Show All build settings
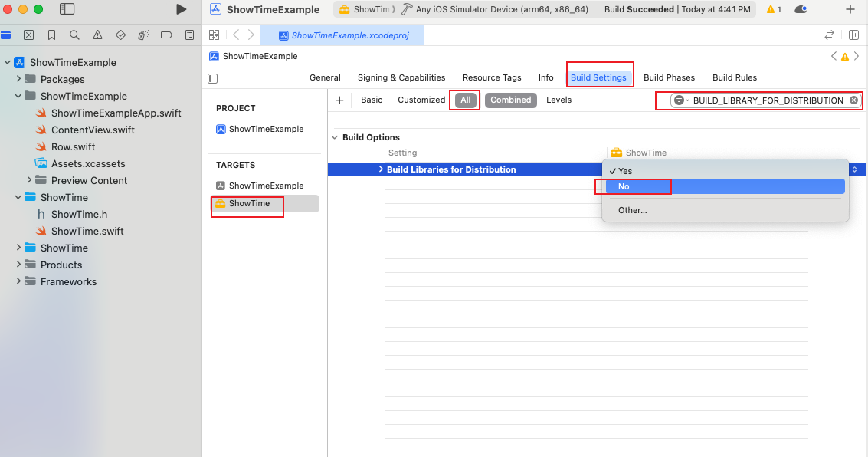Screen dimensions: 868x457 [466, 100]
